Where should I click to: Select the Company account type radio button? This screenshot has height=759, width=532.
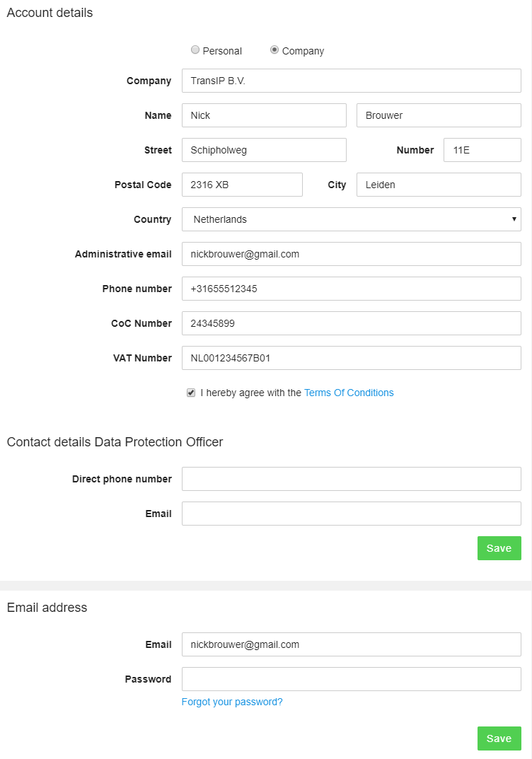point(274,50)
